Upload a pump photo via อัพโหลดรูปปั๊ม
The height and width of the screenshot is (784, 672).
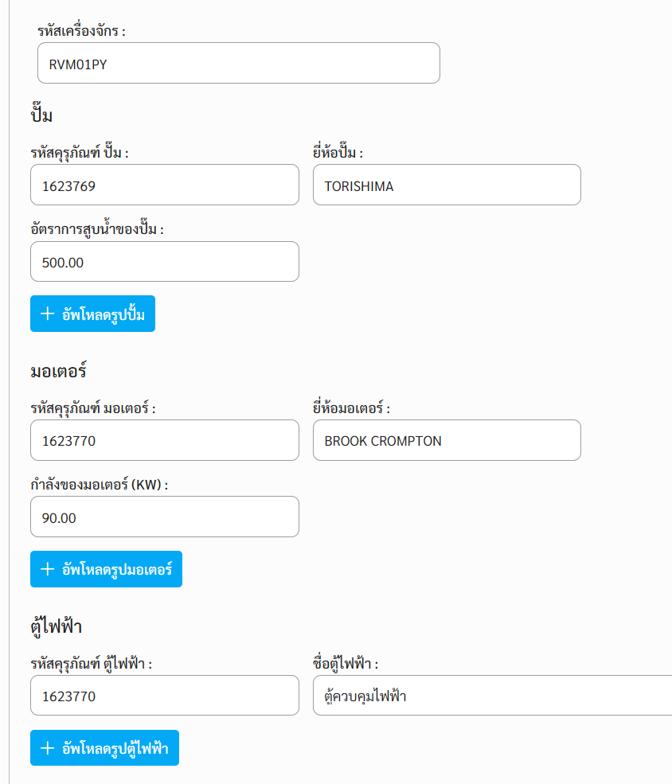92,314
